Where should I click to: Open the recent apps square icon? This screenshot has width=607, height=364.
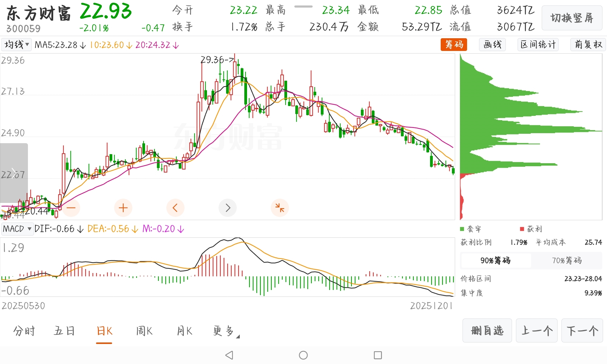[x=378, y=355]
